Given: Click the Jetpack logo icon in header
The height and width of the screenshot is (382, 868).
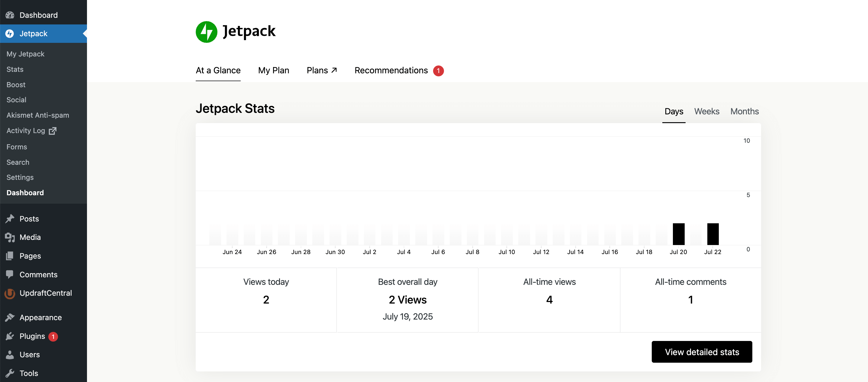Looking at the screenshot, I should [x=206, y=32].
